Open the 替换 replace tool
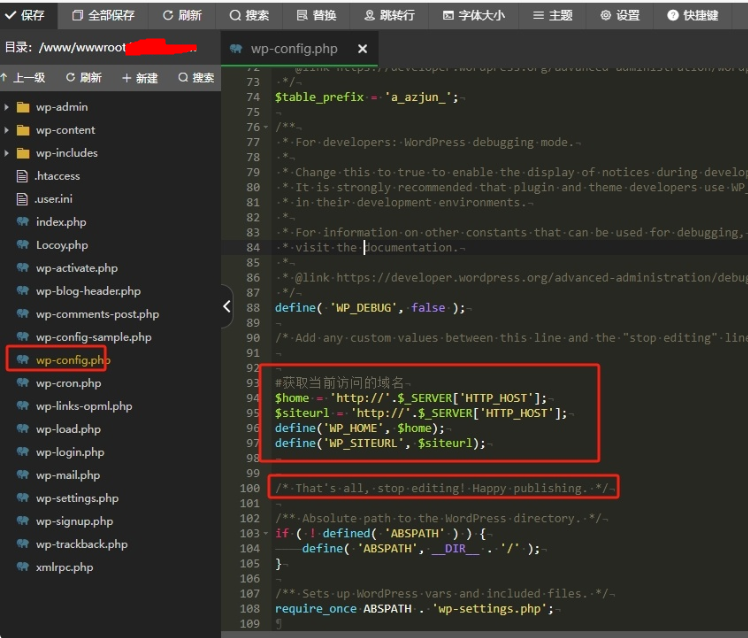 (x=316, y=15)
